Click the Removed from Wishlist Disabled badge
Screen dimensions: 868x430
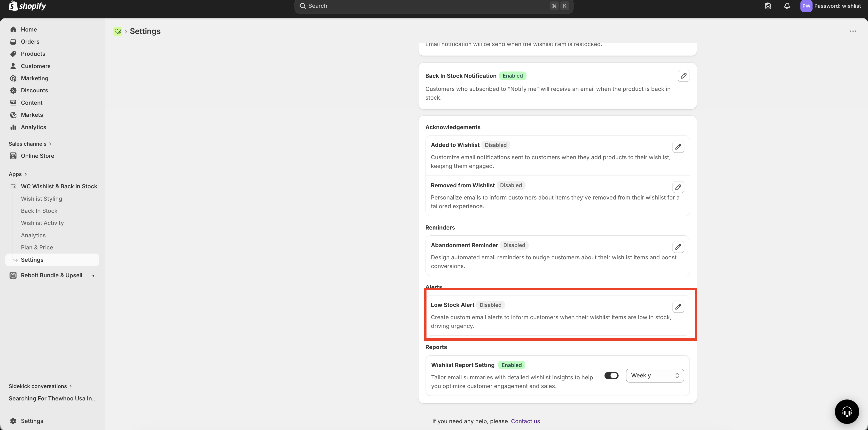pos(511,185)
